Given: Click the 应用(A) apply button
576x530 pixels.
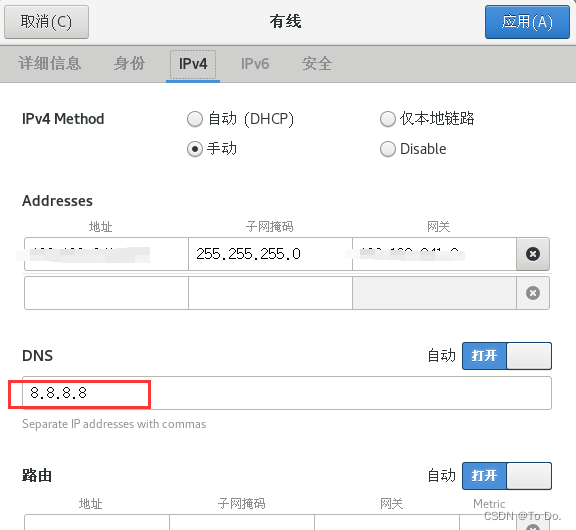Looking at the screenshot, I should tap(527, 22).
